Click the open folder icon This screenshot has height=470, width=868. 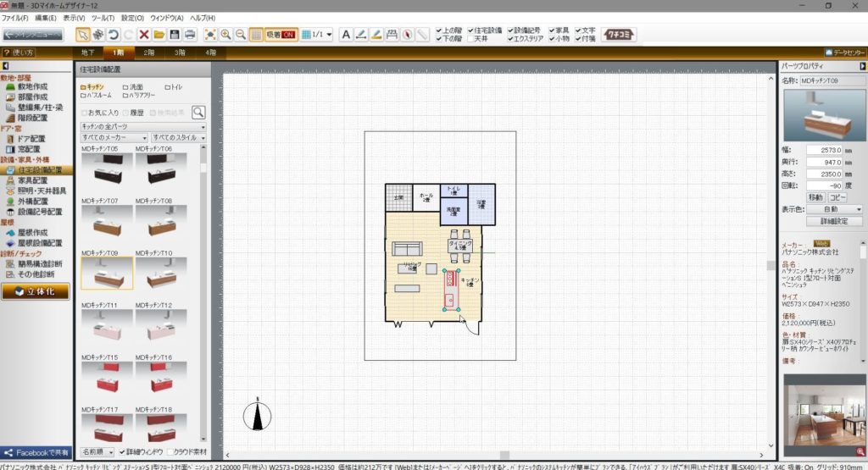click(159, 35)
